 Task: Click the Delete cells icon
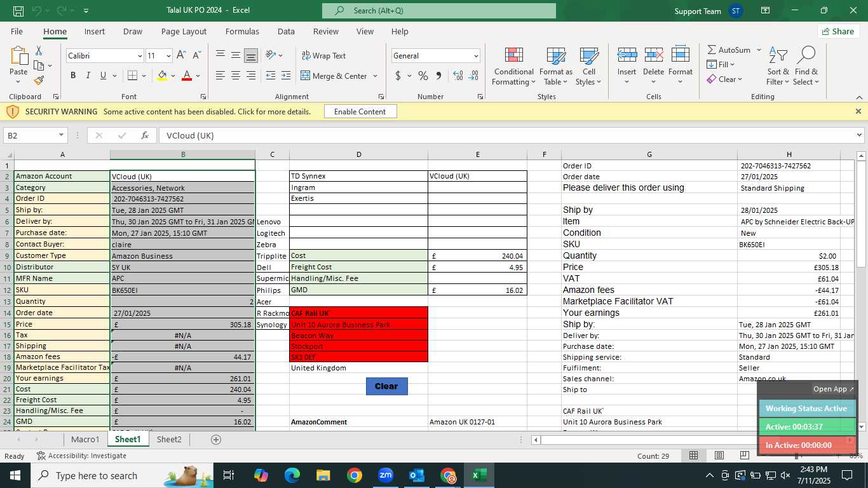(x=653, y=55)
